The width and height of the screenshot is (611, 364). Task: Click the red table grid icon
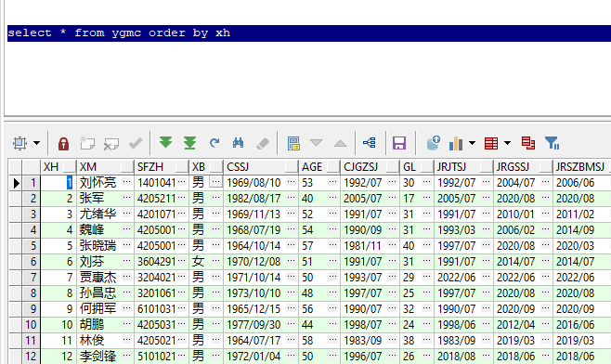[x=491, y=143]
